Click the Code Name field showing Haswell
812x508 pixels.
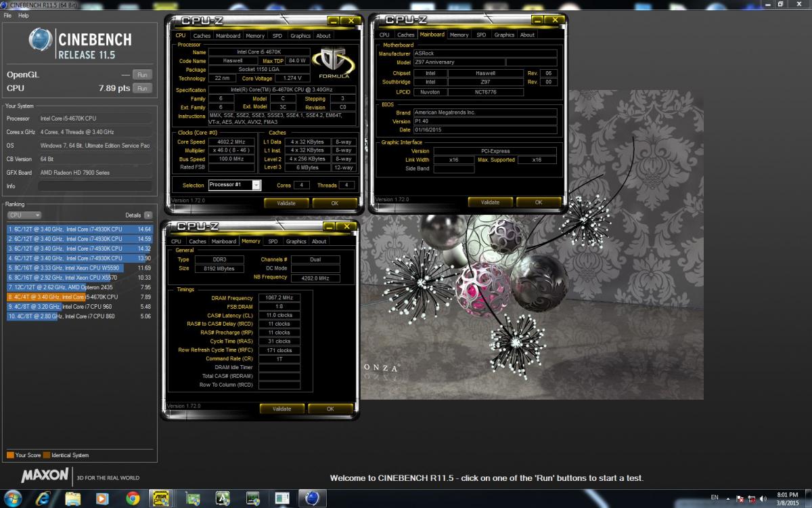click(232, 61)
